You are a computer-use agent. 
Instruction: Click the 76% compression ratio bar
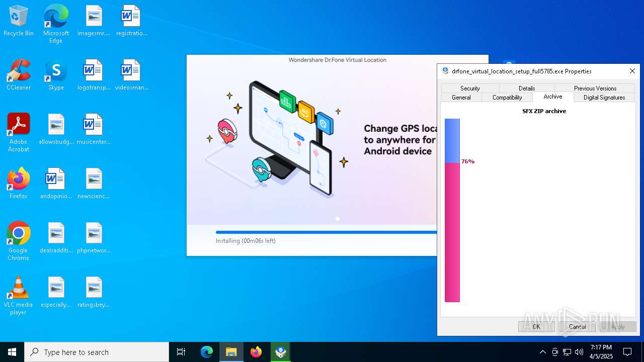[x=452, y=210]
